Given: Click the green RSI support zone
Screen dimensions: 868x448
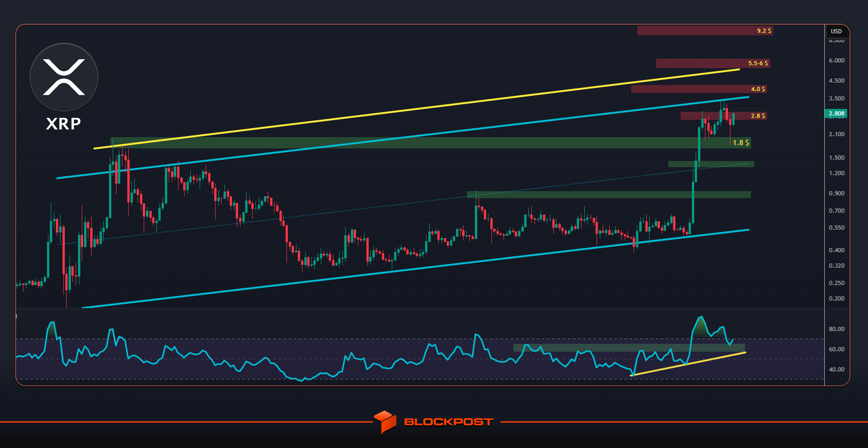Looking at the screenshot, I should pyautogui.click(x=629, y=348).
